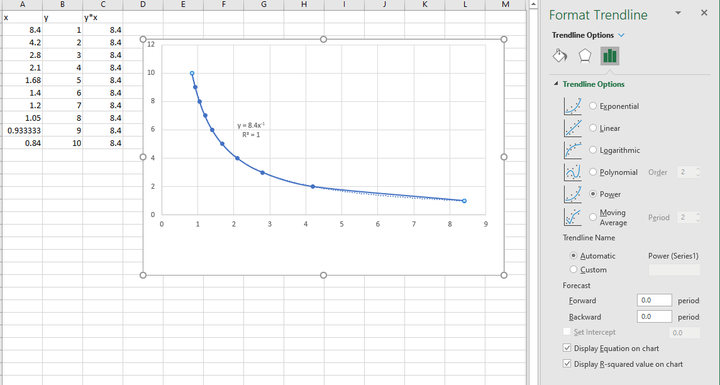Image resolution: width=720 pixels, height=385 pixels.
Task: Click the vertical scrollbar up arrow
Action: [x=533, y=5]
